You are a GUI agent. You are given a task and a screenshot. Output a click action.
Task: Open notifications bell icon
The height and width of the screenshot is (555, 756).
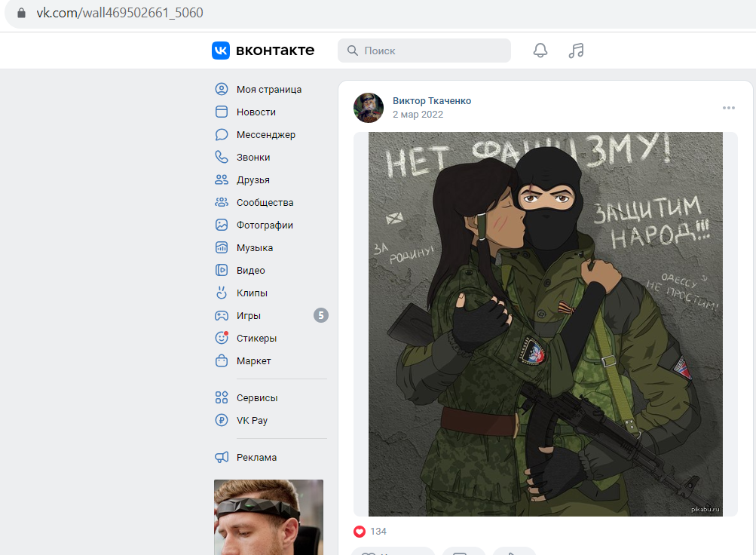(540, 51)
